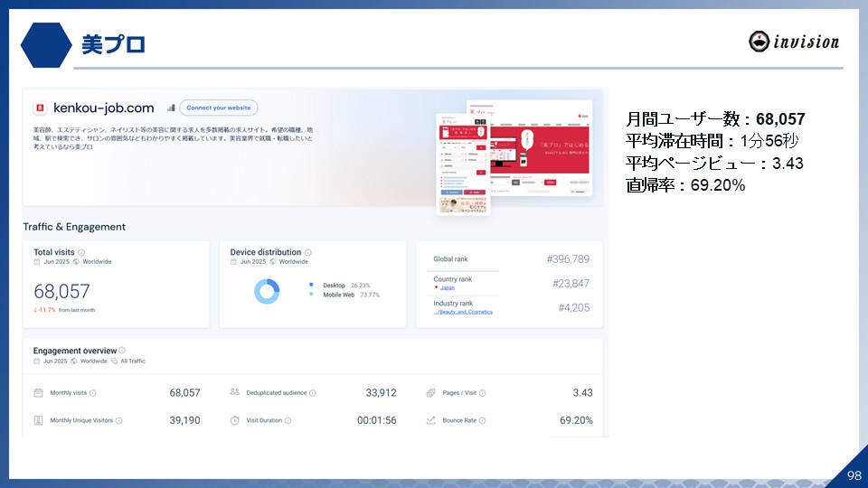Image resolution: width=868 pixels, height=488 pixels.
Task: Click the Monthly visits calendar icon
Action: pyautogui.click(x=38, y=393)
